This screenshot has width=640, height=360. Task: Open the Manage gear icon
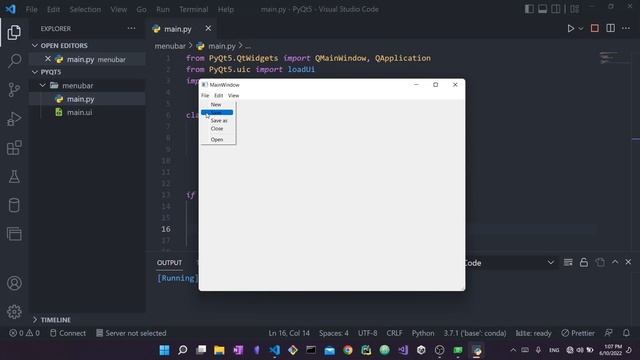pos(14,312)
